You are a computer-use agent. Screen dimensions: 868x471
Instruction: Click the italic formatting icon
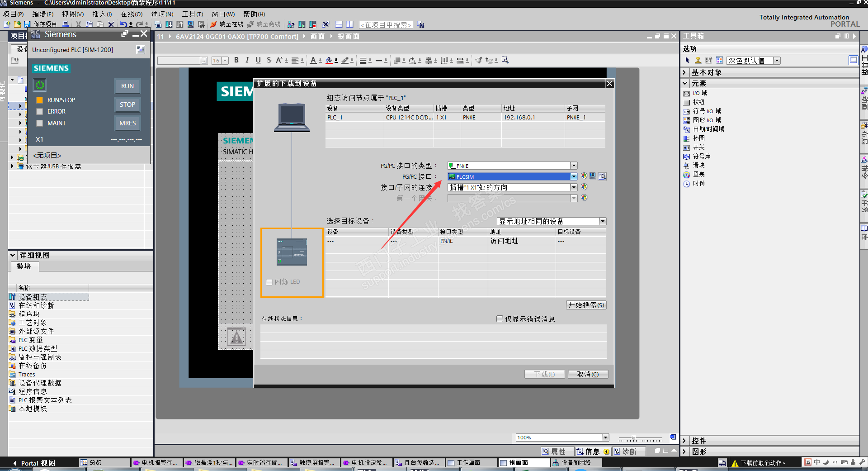[x=247, y=60]
